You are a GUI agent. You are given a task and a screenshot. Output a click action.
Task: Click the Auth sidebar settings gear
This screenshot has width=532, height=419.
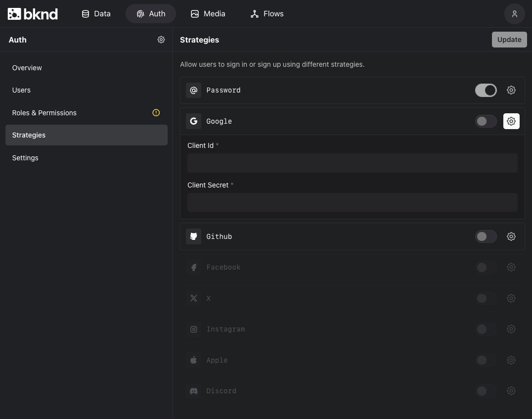161,40
